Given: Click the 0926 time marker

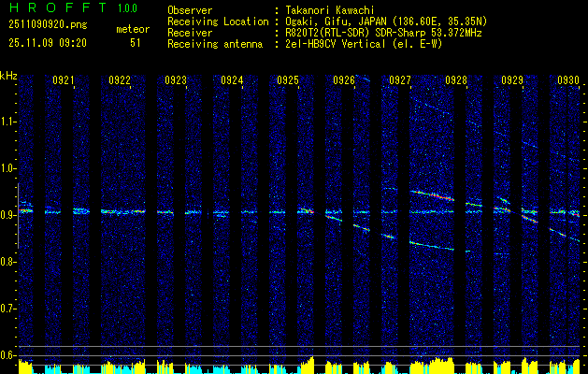Looking at the screenshot, I should 344,80.
